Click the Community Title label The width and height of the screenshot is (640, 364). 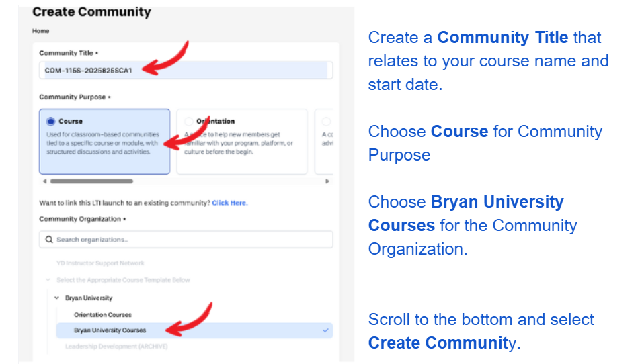(x=69, y=53)
